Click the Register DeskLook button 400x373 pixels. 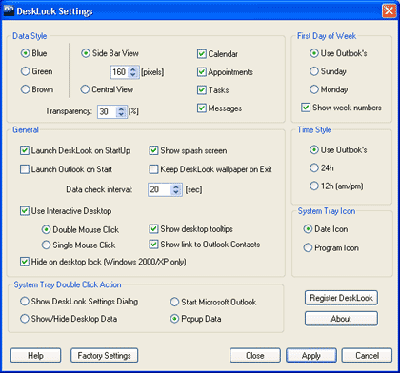pyautogui.click(x=341, y=298)
